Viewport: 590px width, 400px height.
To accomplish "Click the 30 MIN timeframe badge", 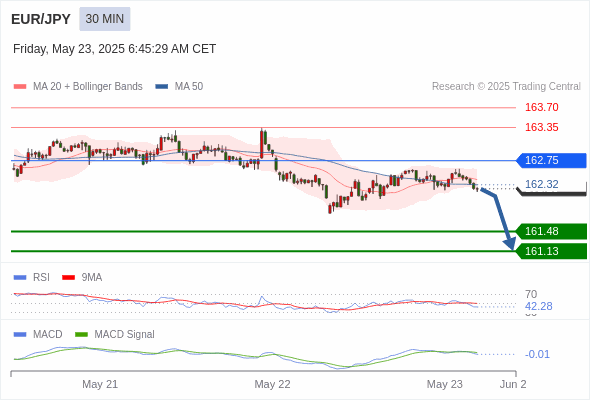I will (x=105, y=19).
